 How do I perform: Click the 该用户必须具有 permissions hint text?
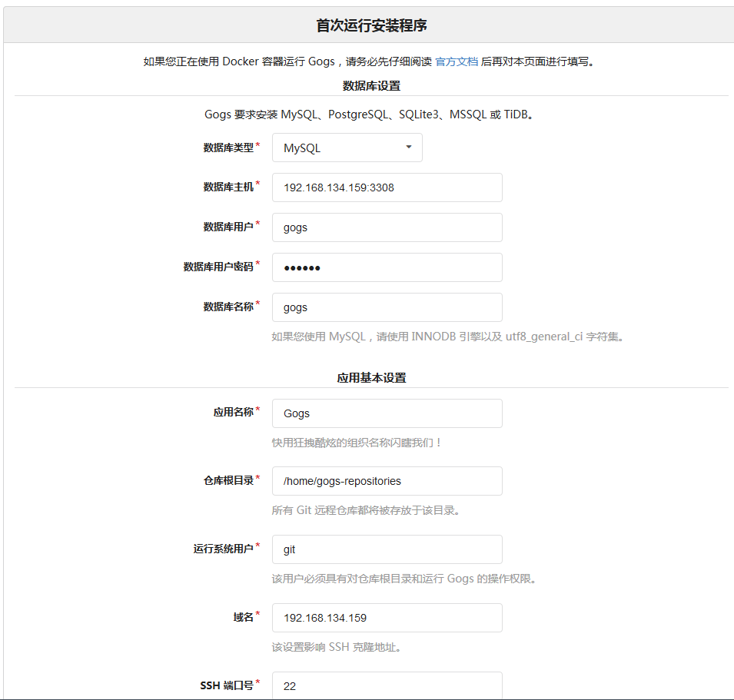pos(404,579)
